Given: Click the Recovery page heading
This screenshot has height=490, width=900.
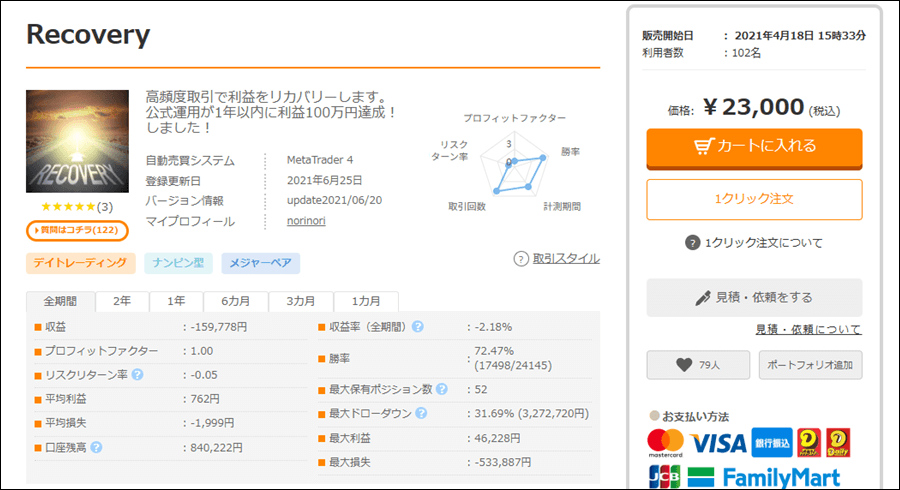Looking at the screenshot, I should [x=88, y=34].
